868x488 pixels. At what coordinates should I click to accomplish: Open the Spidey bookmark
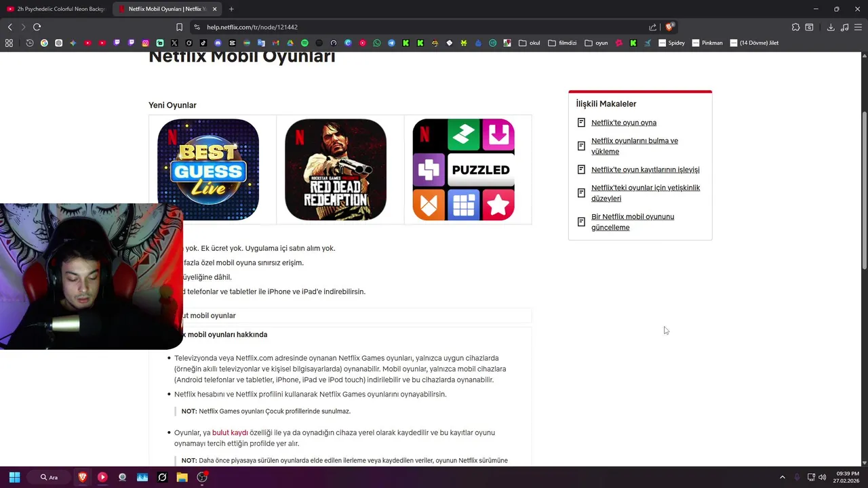pos(672,43)
